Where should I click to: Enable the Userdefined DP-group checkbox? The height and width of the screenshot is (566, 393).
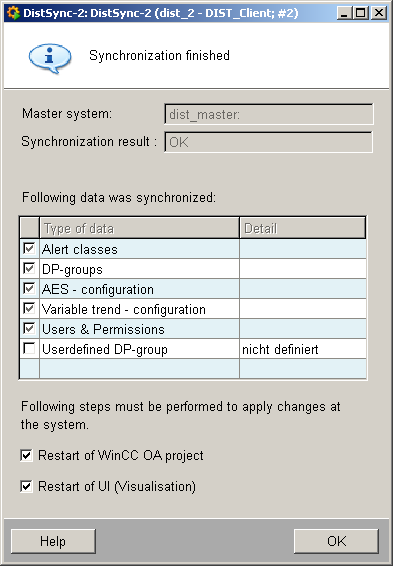pyautogui.click(x=29, y=348)
